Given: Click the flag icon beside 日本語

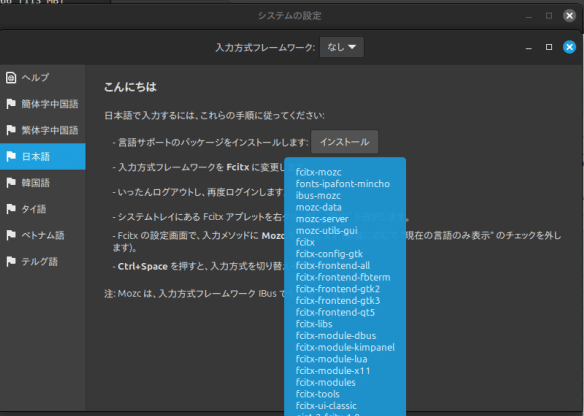Looking at the screenshot, I should point(11,156).
